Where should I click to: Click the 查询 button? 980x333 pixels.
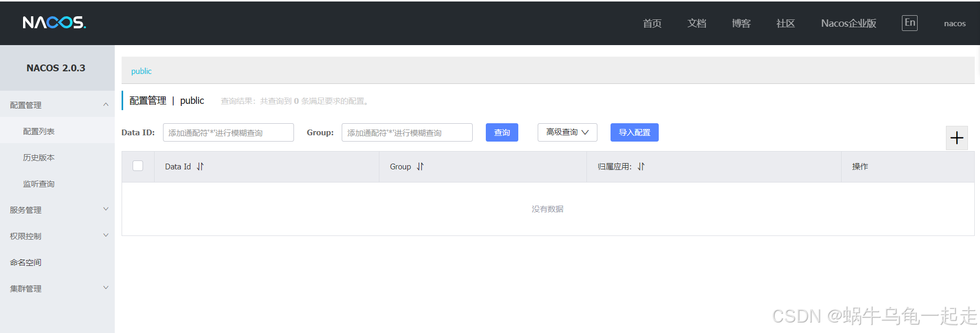pos(502,132)
